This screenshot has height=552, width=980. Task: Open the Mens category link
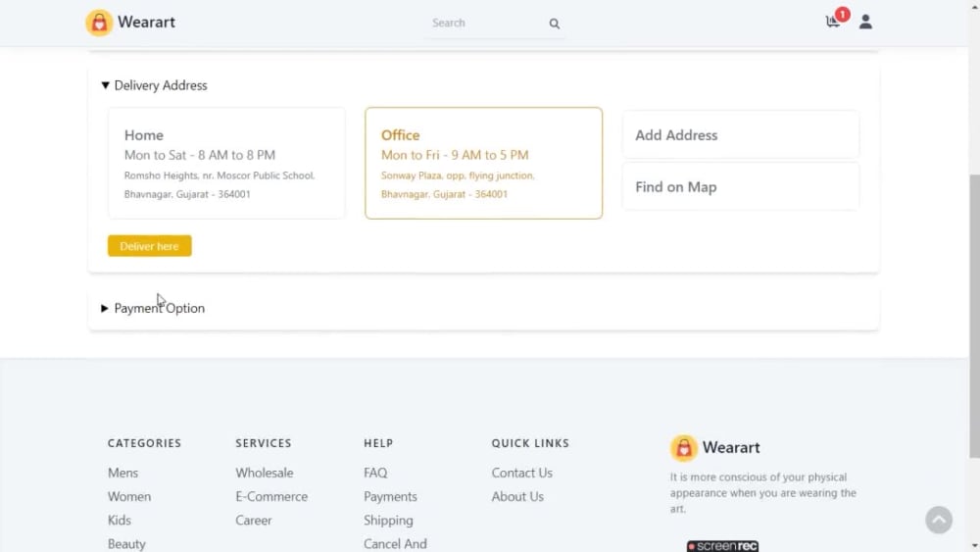(x=123, y=473)
